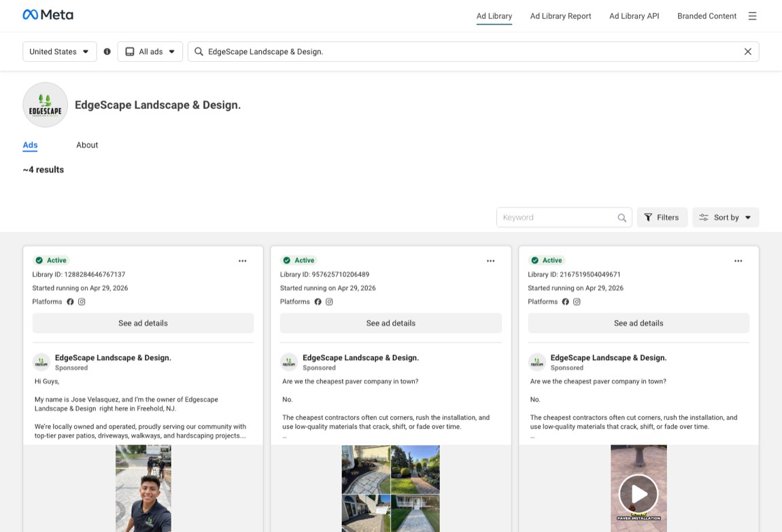782x532 pixels.
Task: Click the Meta logo
Action: 48,15
